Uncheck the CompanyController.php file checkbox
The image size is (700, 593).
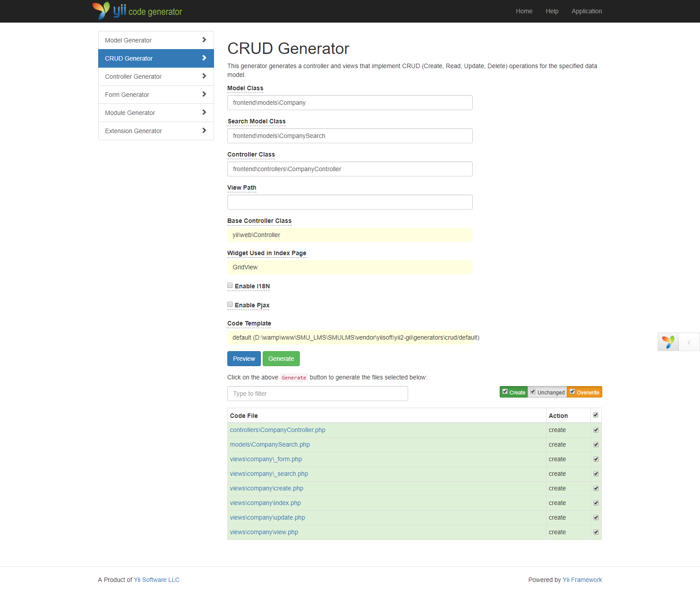(596, 430)
